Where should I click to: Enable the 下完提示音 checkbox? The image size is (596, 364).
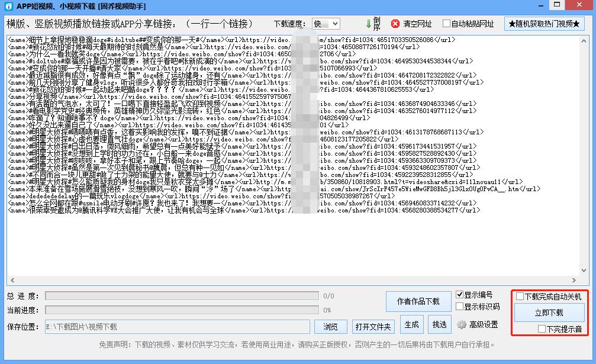542,329
